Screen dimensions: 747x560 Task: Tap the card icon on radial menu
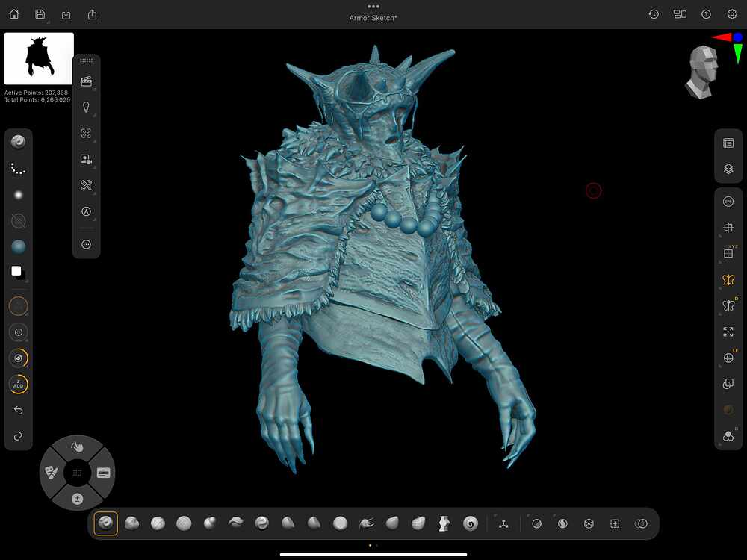103,473
